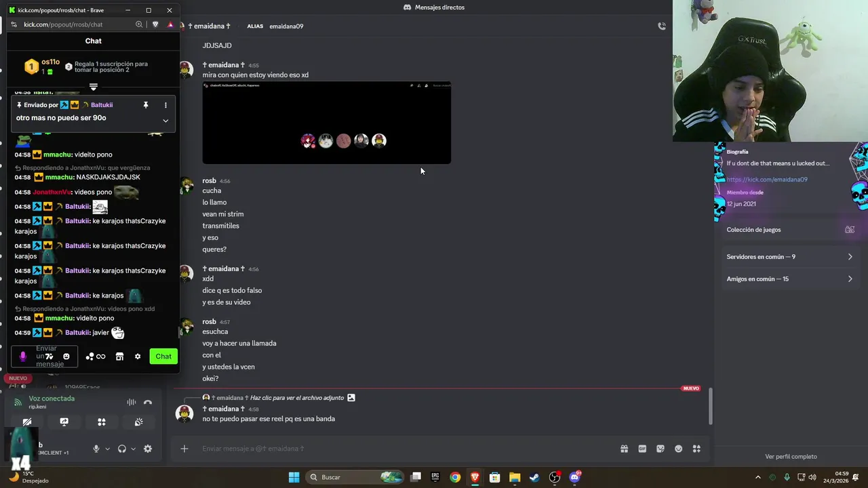Share your screen in Discord

(64, 422)
